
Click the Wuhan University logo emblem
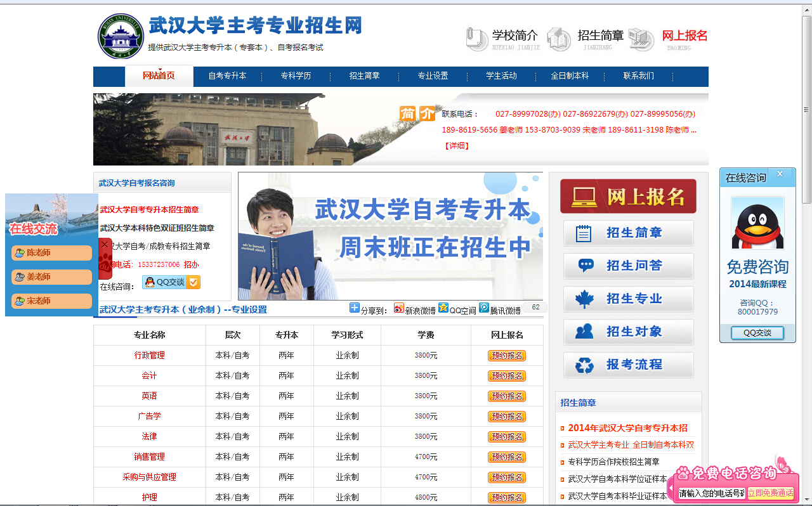pos(121,37)
